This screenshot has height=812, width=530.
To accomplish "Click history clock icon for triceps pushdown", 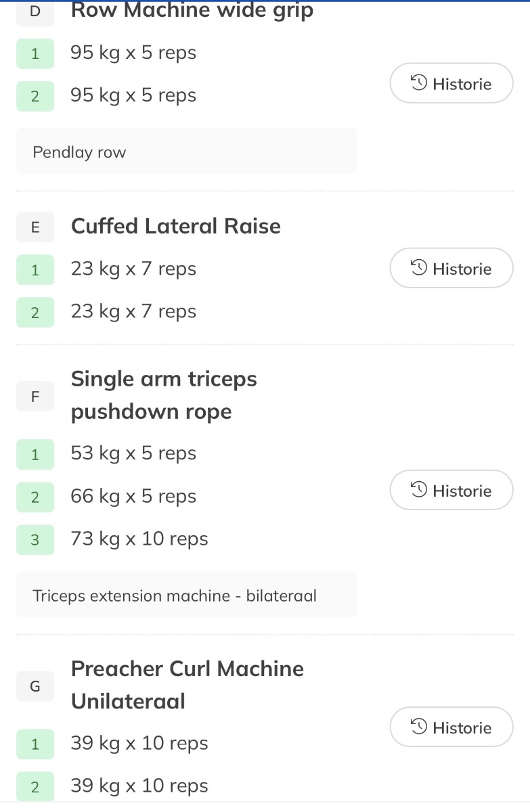I will point(420,490).
